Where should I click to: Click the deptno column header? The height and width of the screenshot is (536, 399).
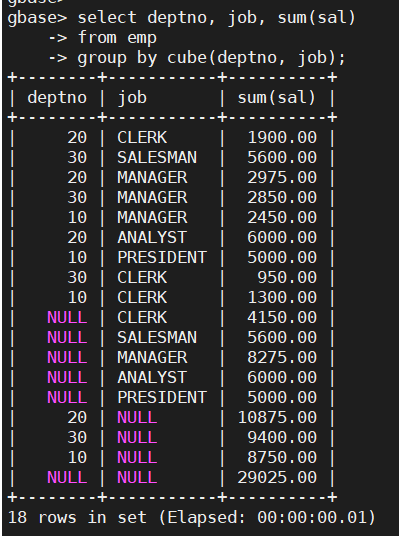pyautogui.click(x=57, y=98)
